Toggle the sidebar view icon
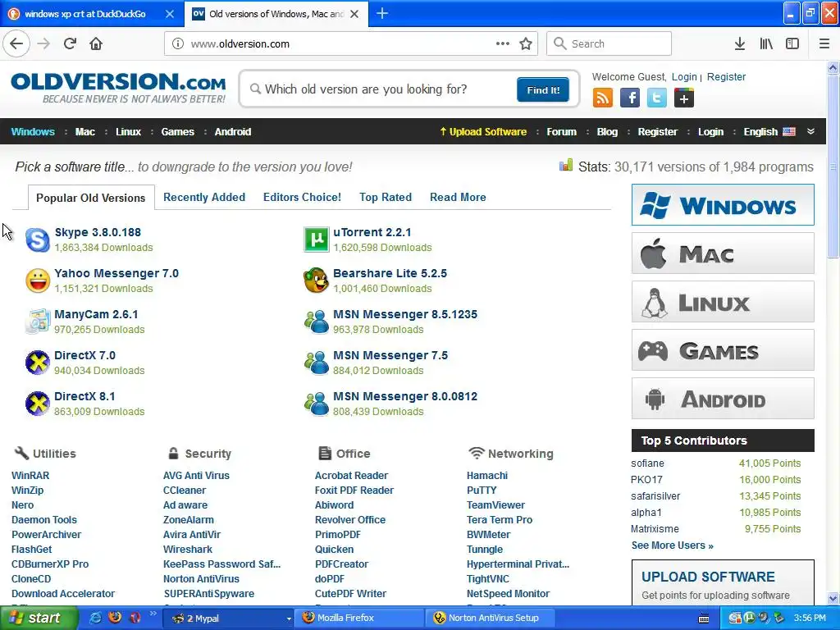Image resolution: width=840 pixels, height=630 pixels. click(x=792, y=43)
